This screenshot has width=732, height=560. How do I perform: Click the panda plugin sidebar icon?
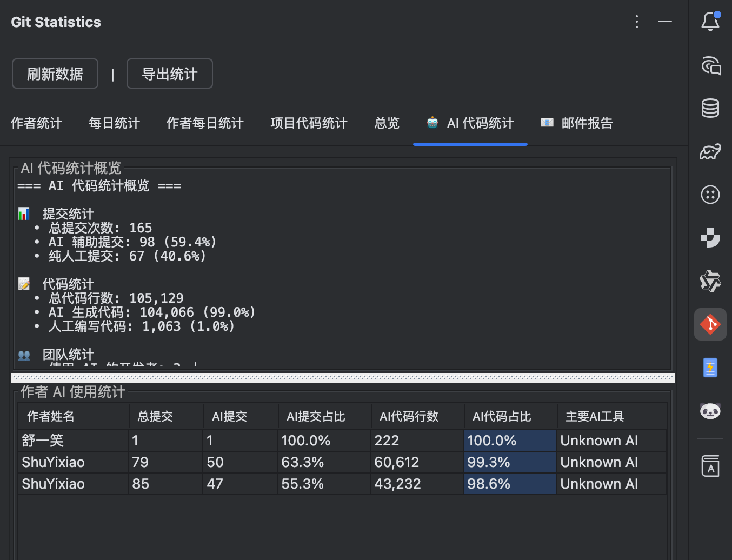pos(710,411)
